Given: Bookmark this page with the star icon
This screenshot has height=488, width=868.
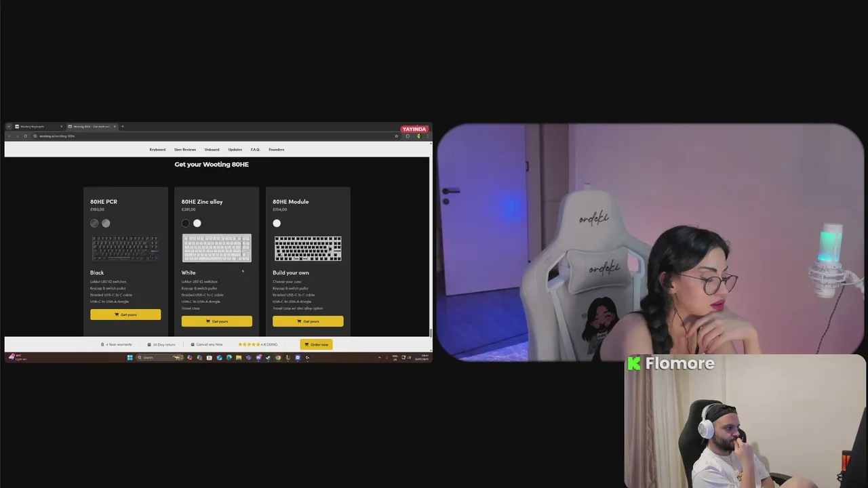Looking at the screenshot, I should [x=397, y=136].
